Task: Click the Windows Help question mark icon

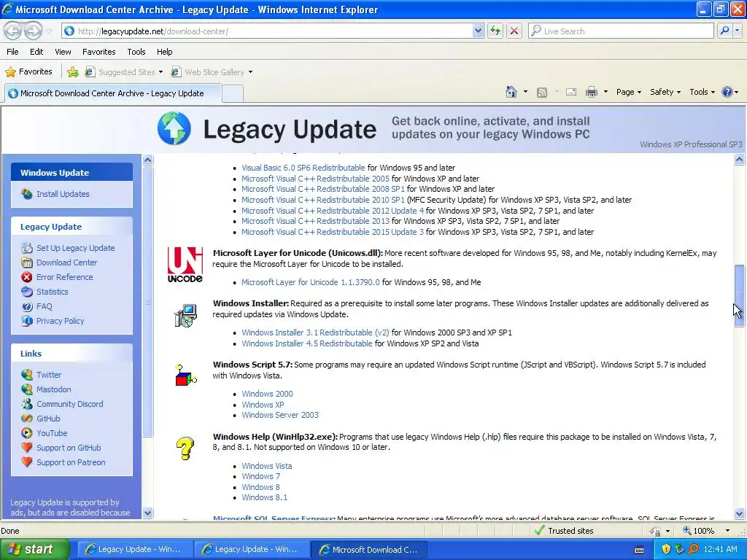Action: [x=185, y=448]
